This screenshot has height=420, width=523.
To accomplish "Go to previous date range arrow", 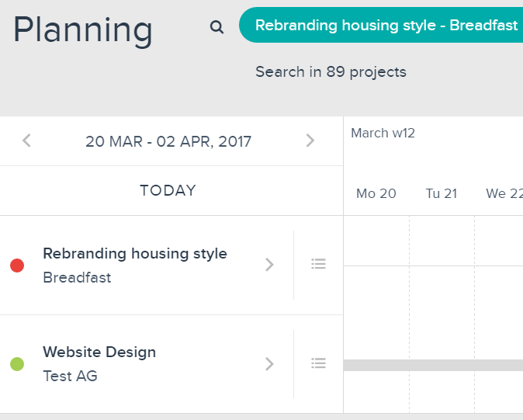I will pos(26,141).
